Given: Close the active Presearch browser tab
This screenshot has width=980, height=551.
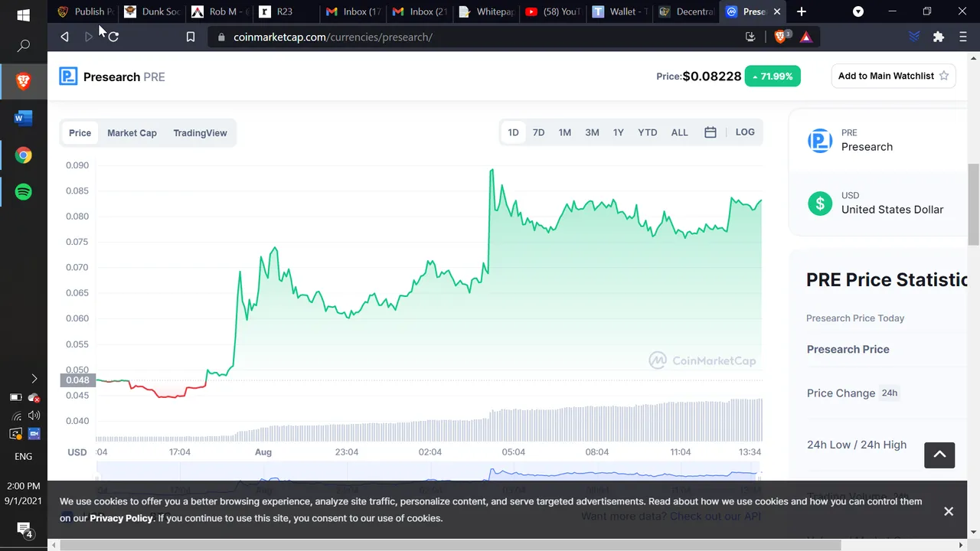Looking at the screenshot, I should pos(777,11).
